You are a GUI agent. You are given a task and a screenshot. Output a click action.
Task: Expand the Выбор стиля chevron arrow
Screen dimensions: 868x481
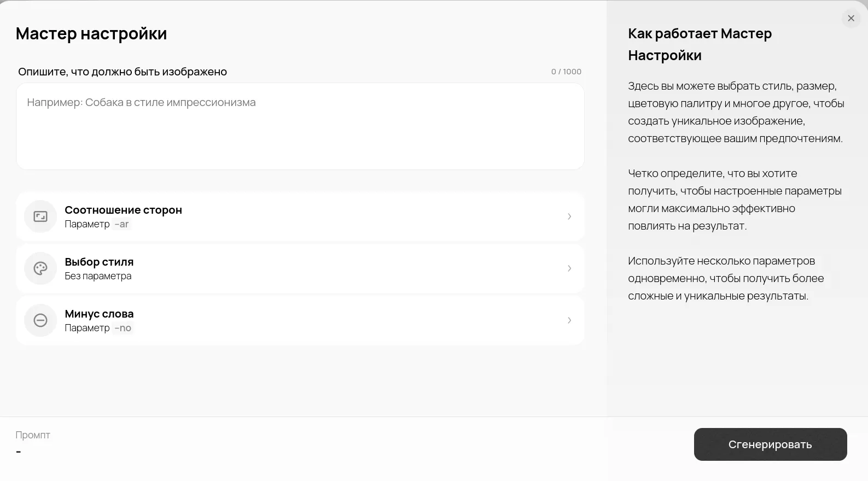(x=569, y=268)
